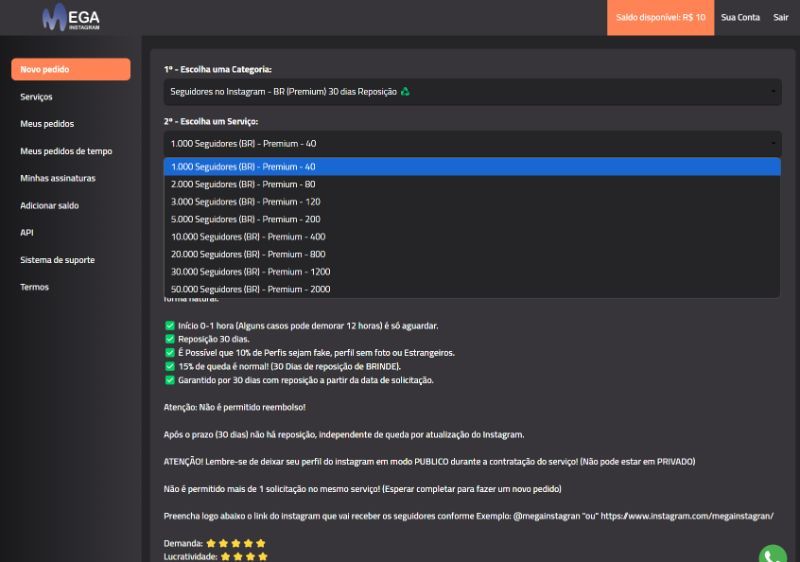Click the example instagram.com/megainstagran URL text
Screen dimensions: 800x562
[x=687, y=516]
